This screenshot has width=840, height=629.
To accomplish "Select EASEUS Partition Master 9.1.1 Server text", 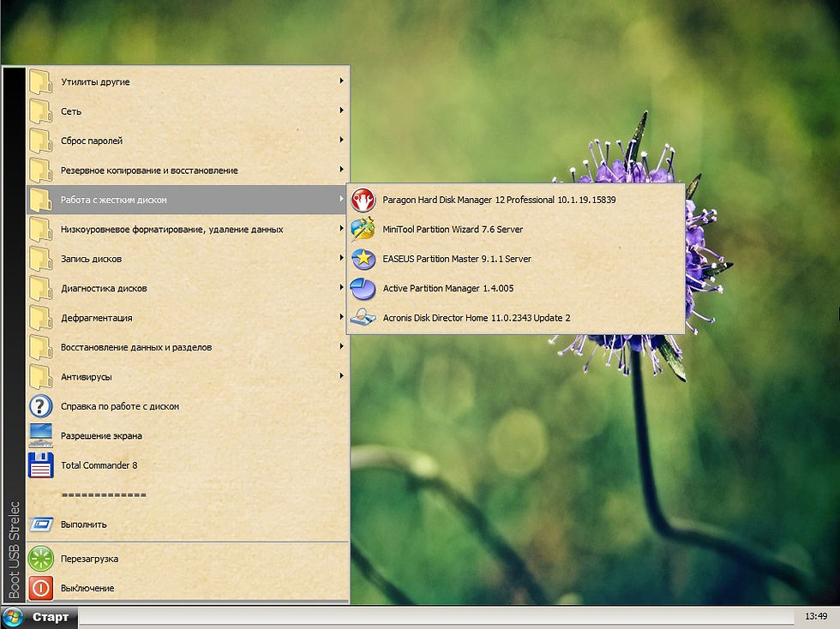I will pyautogui.click(x=457, y=259).
